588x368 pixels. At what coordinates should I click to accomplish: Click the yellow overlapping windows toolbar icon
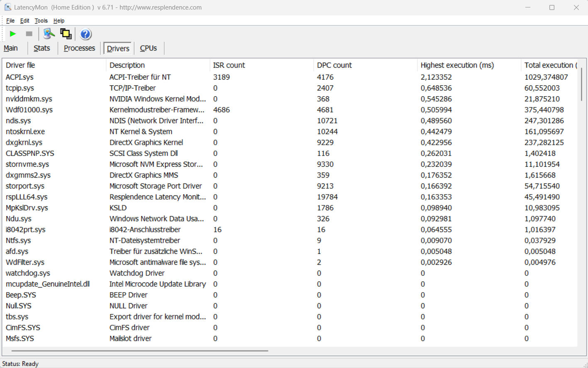coord(66,34)
